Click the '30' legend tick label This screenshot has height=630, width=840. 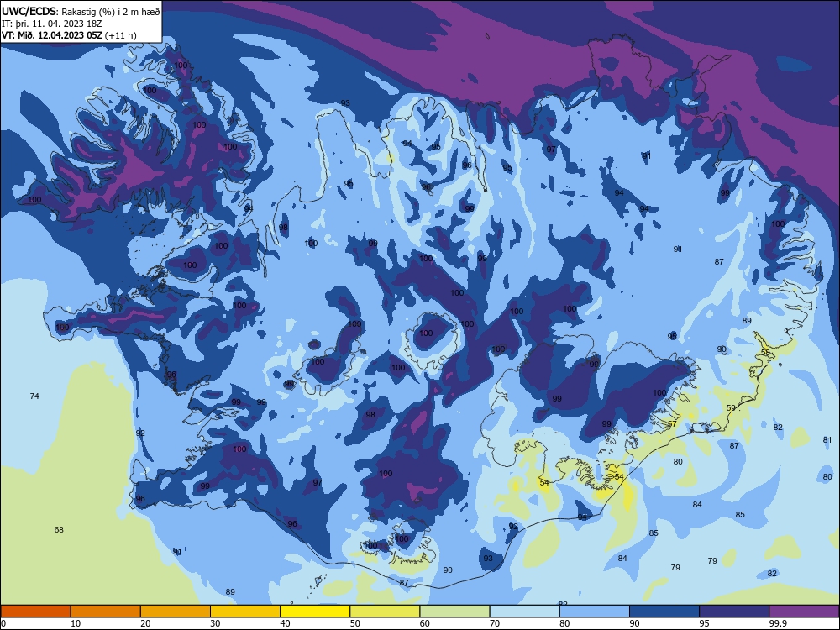tap(215, 623)
